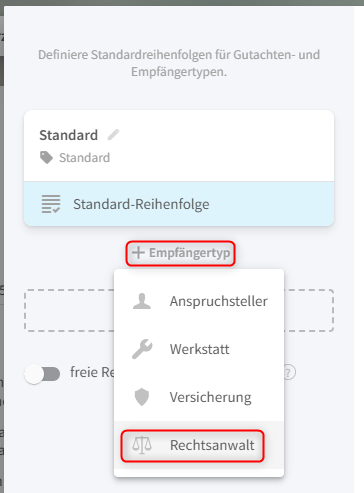Click the plus icon in Empfängertyp button
This screenshot has height=493, width=364.
click(x=138, y=253)
